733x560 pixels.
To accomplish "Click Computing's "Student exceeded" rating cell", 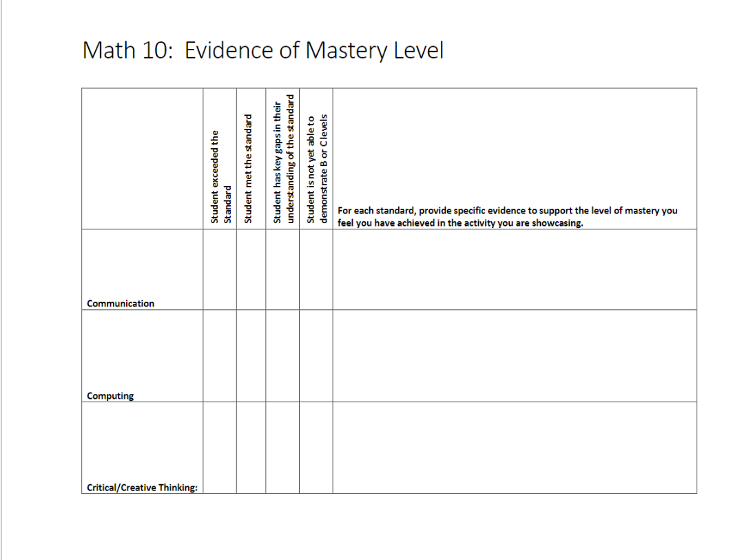I will click(219, 355).
